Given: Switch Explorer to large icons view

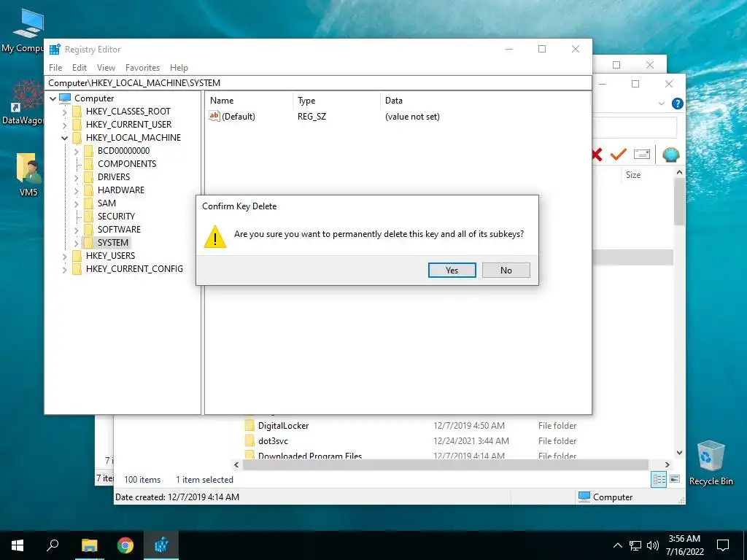Looking at the screenshot, I should click(x=675, y=479).
